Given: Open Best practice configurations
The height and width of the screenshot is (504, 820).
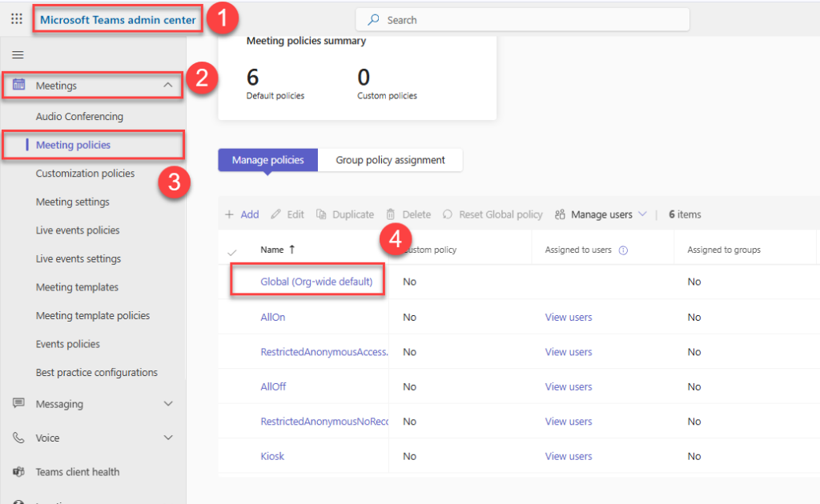Looking at the screenshot, I should click(97, 372).
